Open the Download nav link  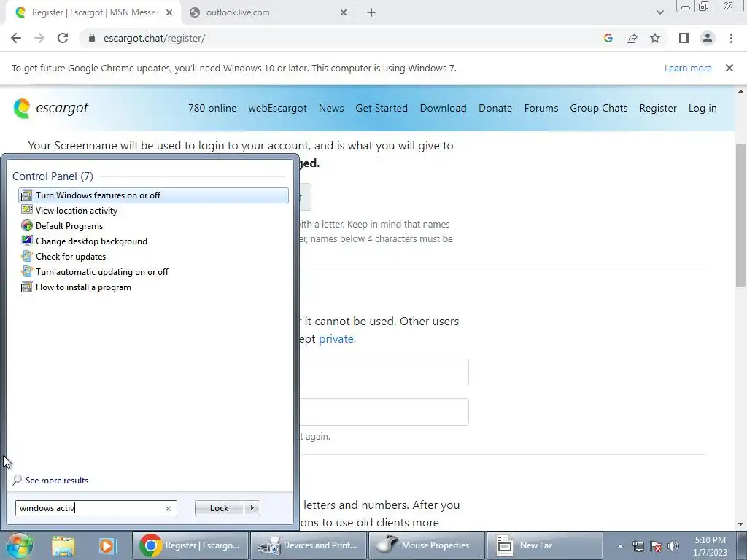[x=443, y=108]
